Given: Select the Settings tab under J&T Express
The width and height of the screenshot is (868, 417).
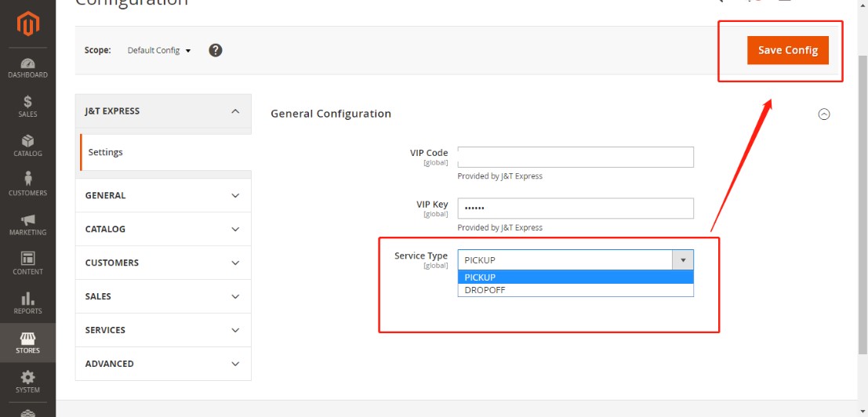Looking at the screenshot, I should [165, 152].
